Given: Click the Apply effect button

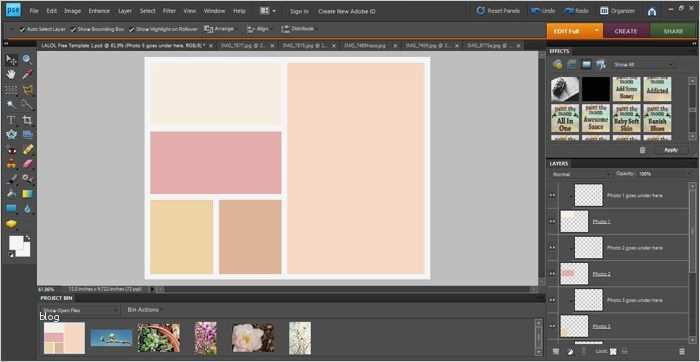Looking at the screenshot, I should [x=671, y=150].
